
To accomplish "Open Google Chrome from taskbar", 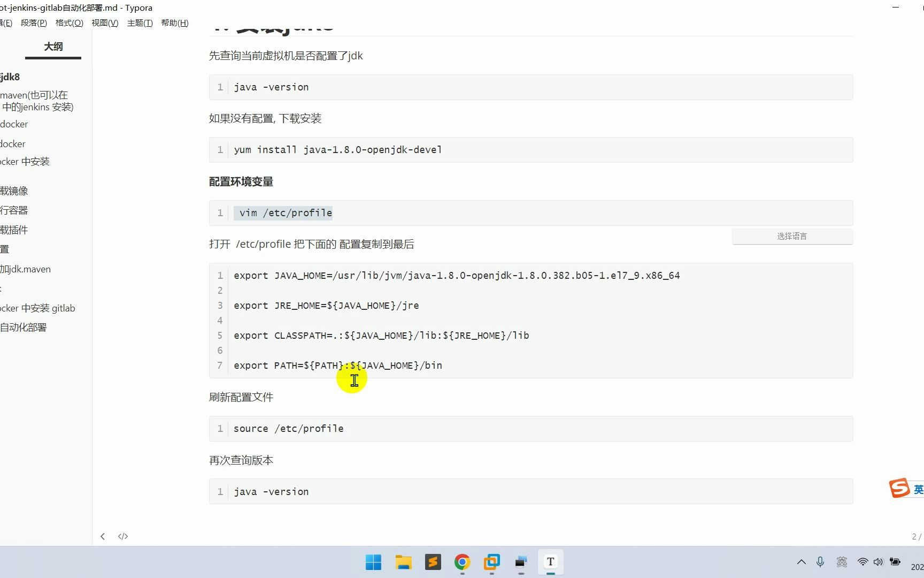I will click(x=463, y=562).
